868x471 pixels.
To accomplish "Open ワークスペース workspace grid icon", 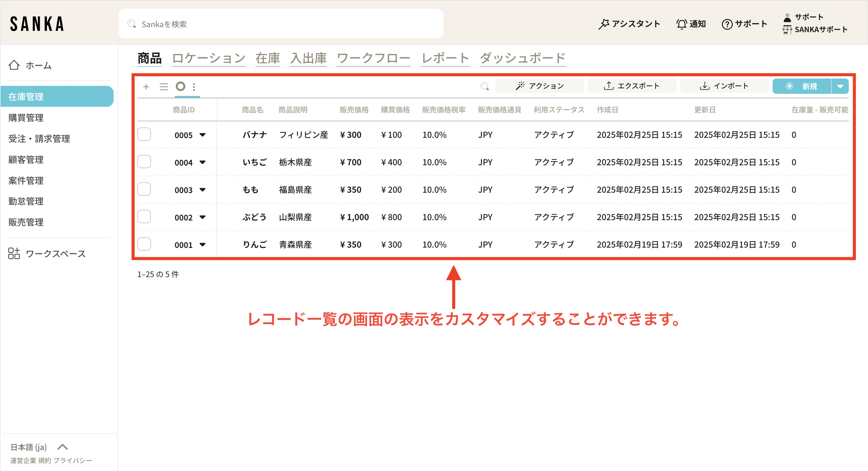I will tap(14, 254).
